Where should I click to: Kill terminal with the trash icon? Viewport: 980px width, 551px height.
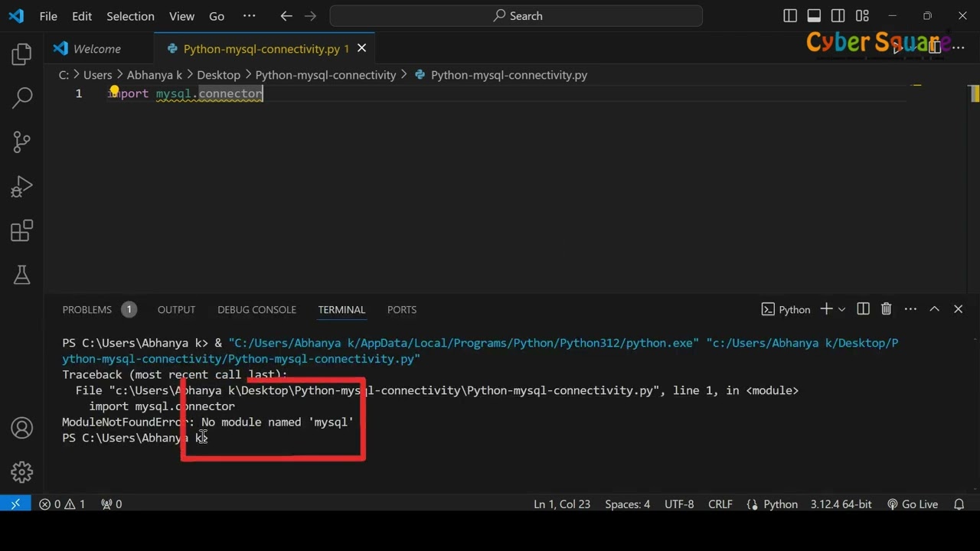886,309
